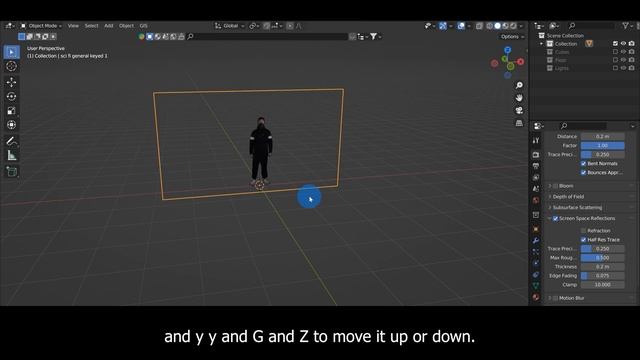Click the blue Z axis on gizmo
The width and height of the screenshot is (640, 360).
coord(507,50)
